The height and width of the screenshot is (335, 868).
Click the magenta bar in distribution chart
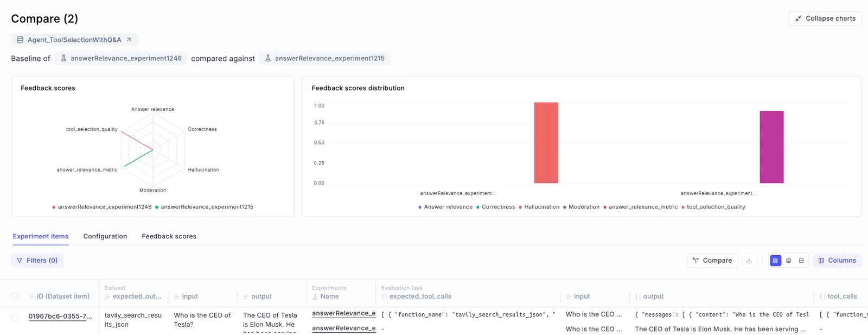pos(771,147)
